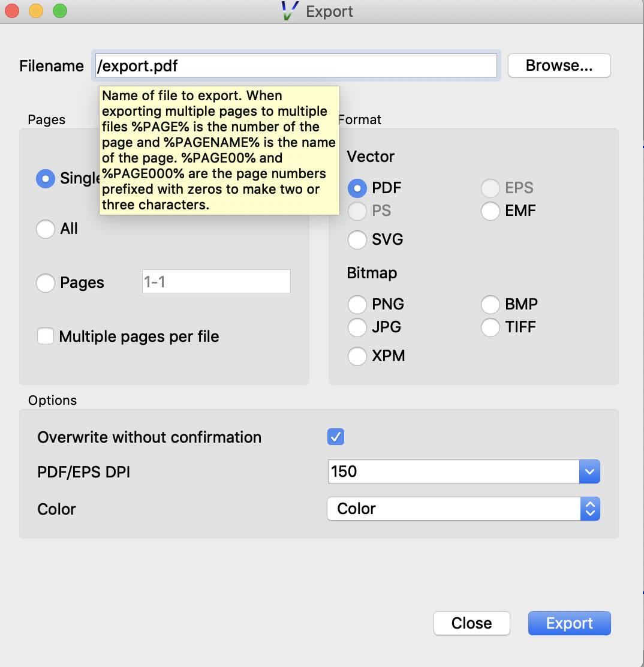Viewport: 644px width, 667px height.
Task: Choose the Pages range radio button
Action: tap(46, 283)
